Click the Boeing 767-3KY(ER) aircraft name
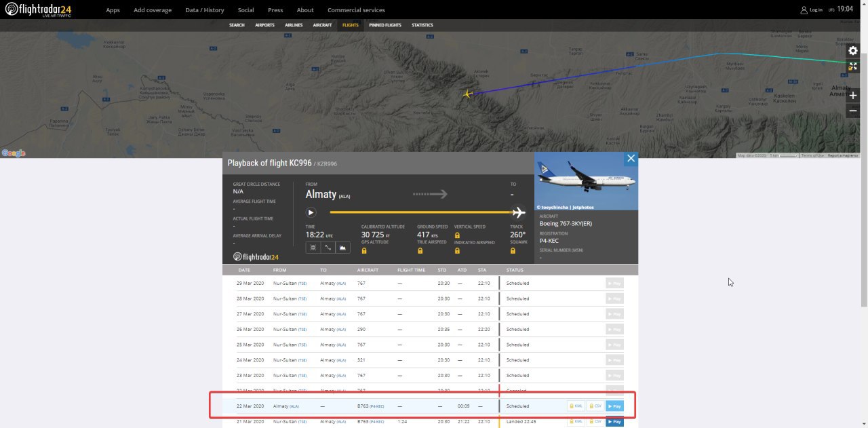 click(x=566, y=223)
